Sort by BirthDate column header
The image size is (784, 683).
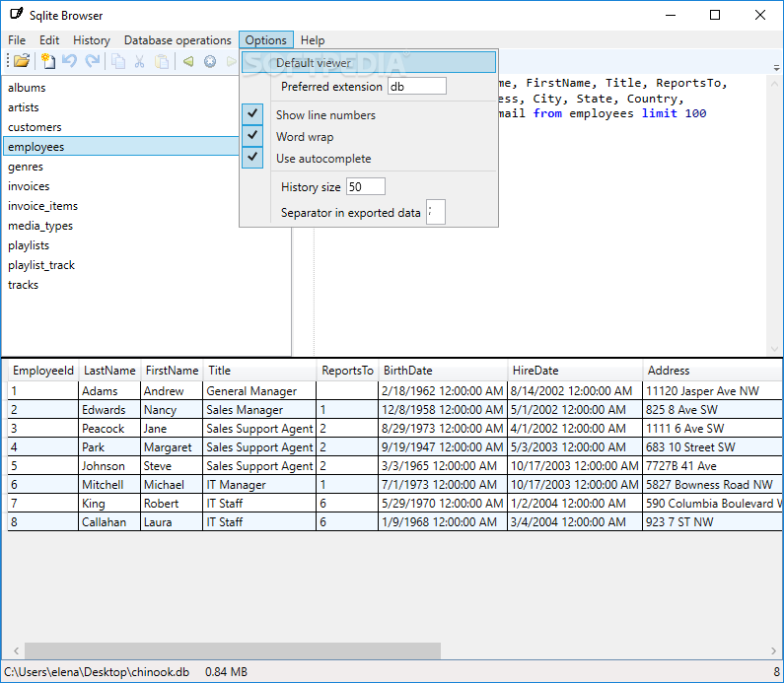click(443, 371)
